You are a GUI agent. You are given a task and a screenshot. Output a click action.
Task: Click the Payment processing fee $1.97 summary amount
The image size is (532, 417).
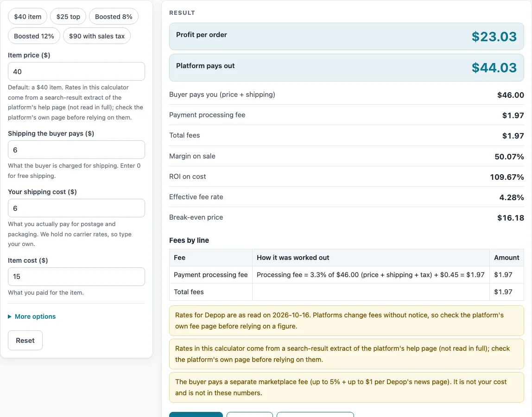point(513,115)
